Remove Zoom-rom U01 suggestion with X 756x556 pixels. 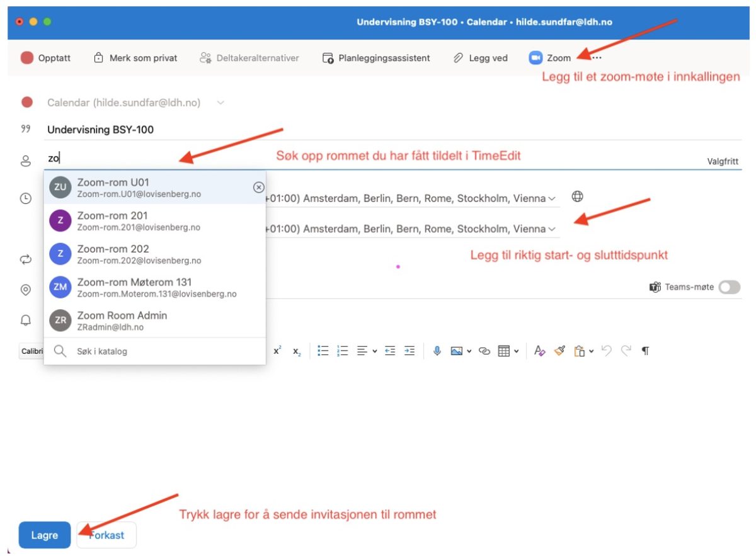click(x=258, y=187)
